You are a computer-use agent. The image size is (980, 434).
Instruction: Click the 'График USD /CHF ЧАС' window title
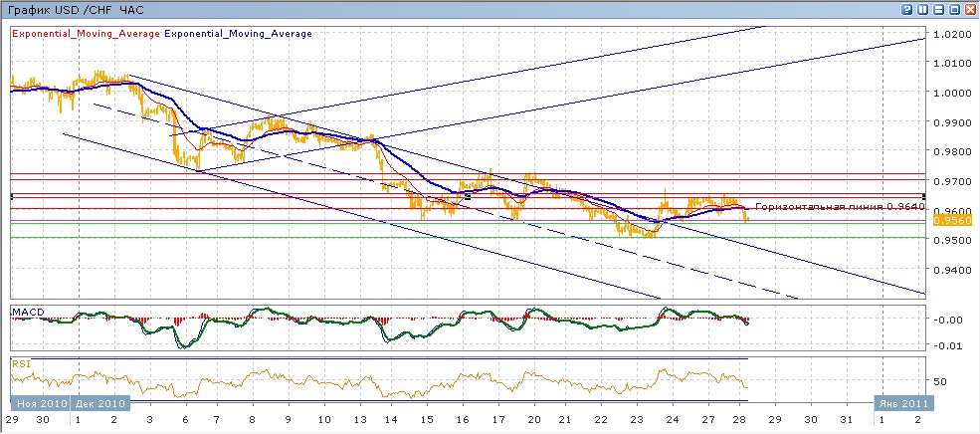pyautogui.click(x=77, y=11)
